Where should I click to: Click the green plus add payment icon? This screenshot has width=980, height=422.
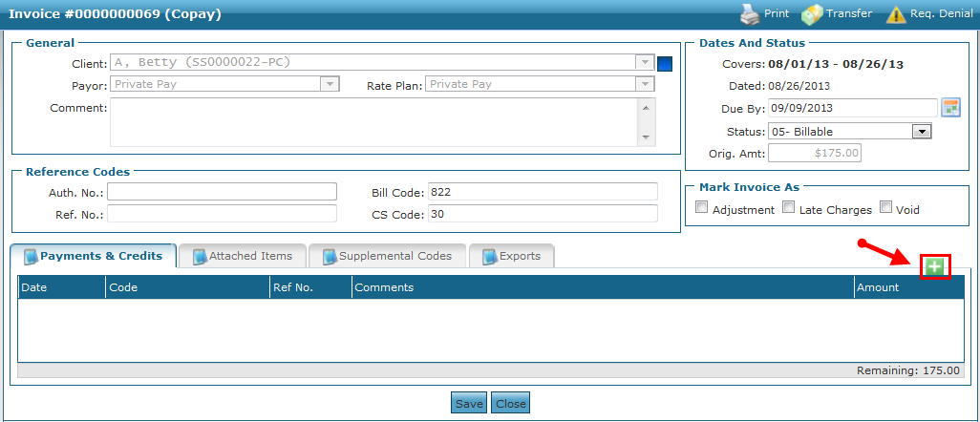coord(934,267)
